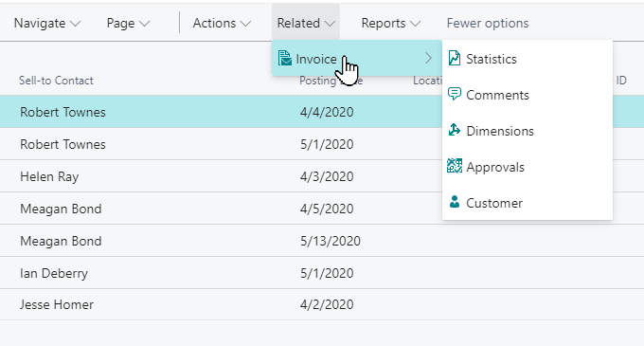Click the Helen Ray contact cell

pos(49,176)
